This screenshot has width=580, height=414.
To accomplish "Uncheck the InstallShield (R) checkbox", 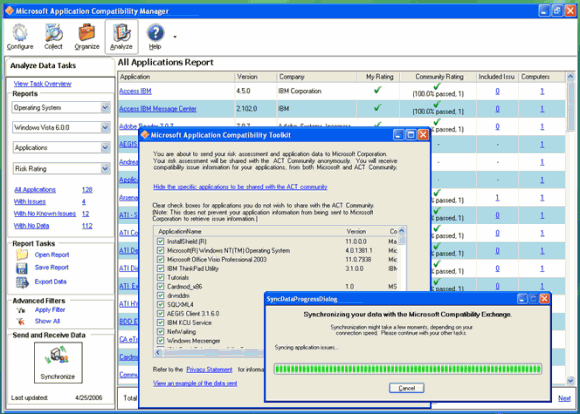I will pyautogui.click(x=160, y=241).
